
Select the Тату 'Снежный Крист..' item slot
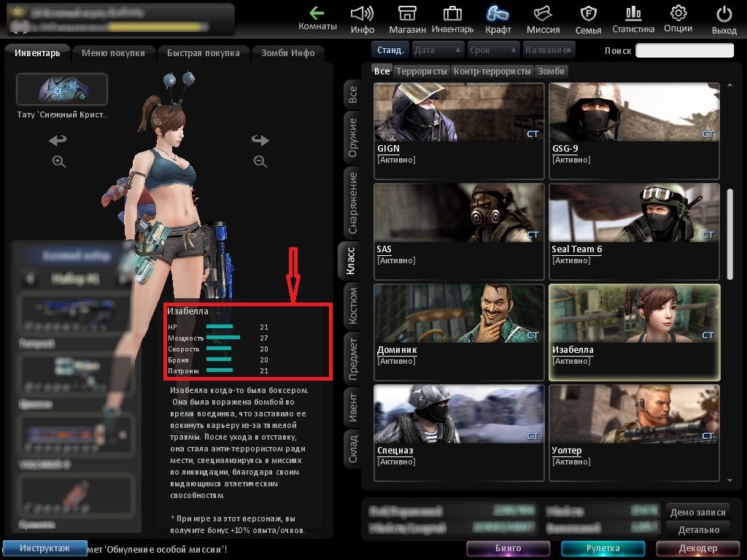(62, 89)
